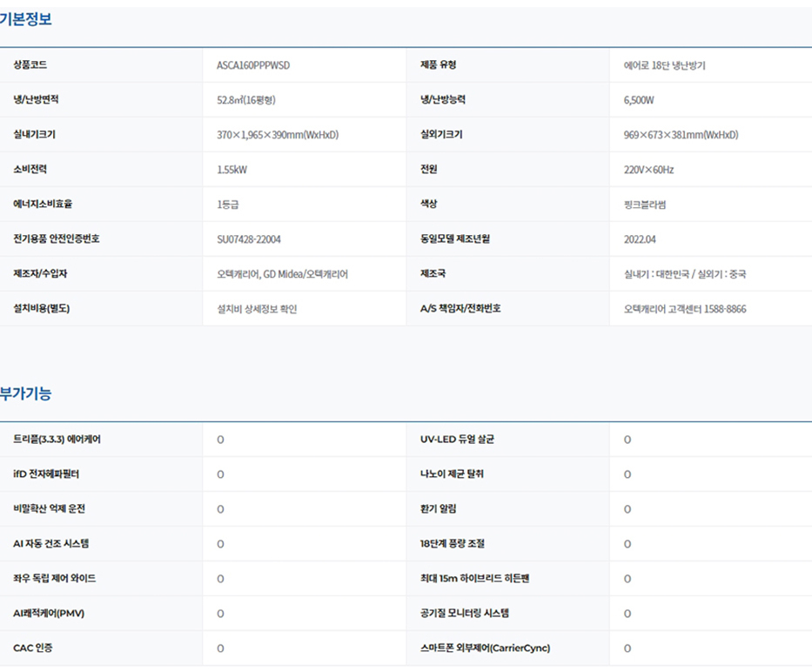Screen dimensions: 812x672
Task: Click the 2022.04 manufacture date
Action: coord(640,239)
